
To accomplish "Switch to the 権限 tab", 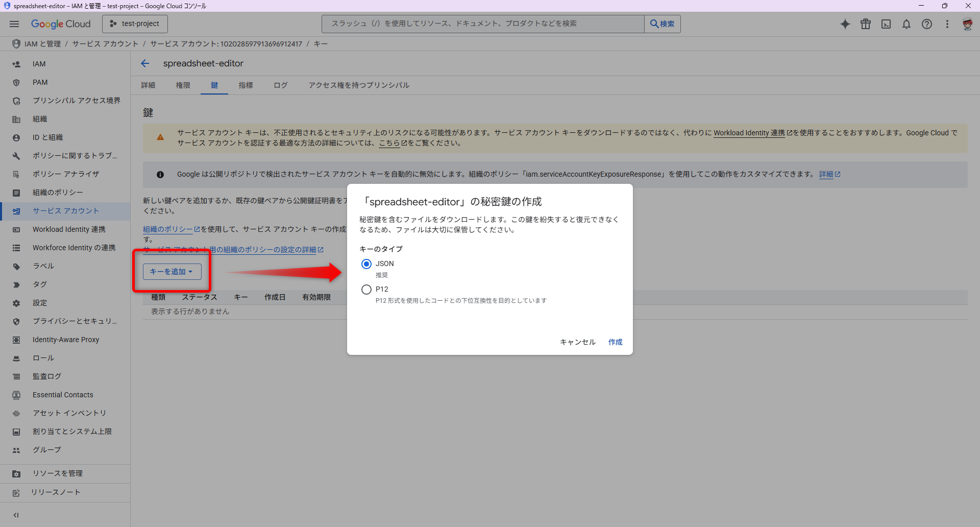I will (x=183, y=85).
